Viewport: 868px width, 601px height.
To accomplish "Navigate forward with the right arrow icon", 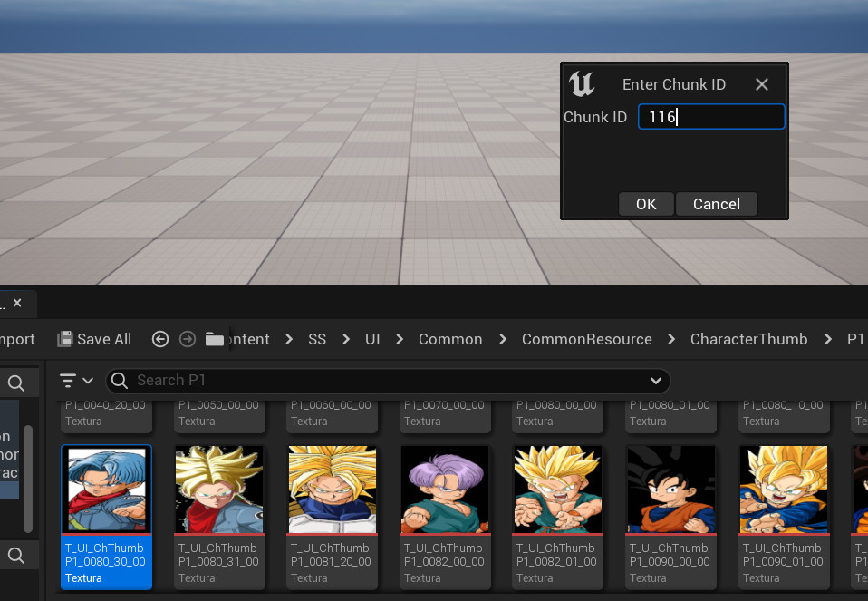I will [x=188, y=339].
